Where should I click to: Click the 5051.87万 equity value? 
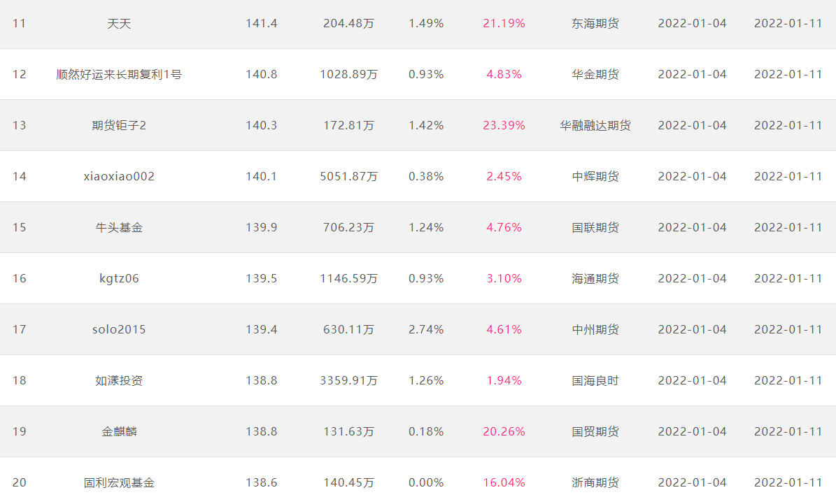tap(348, 176)
